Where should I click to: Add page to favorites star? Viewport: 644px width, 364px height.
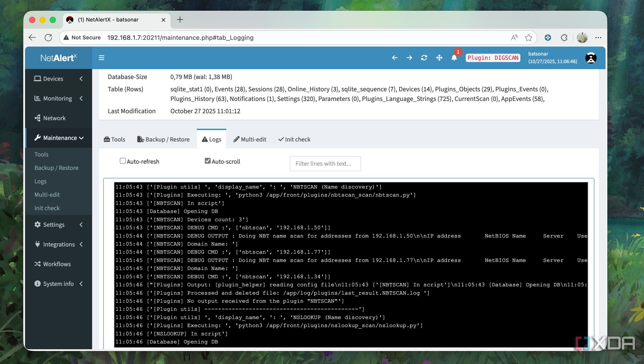(528, 38)
